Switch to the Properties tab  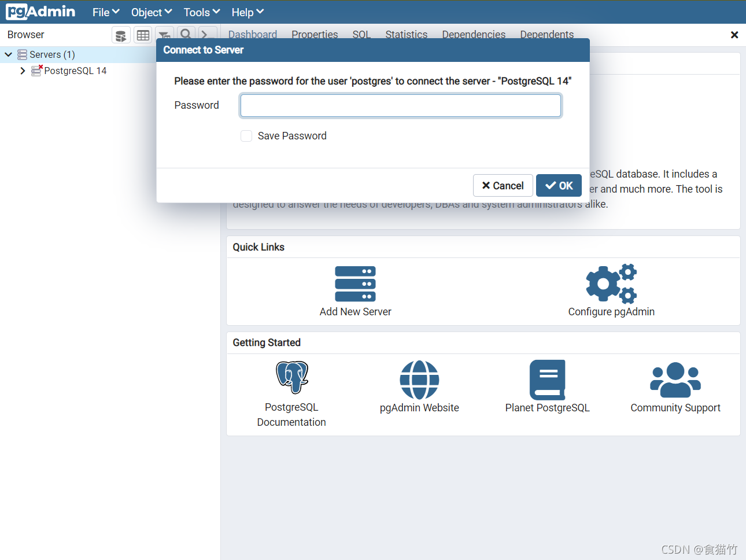click(315, 34)
